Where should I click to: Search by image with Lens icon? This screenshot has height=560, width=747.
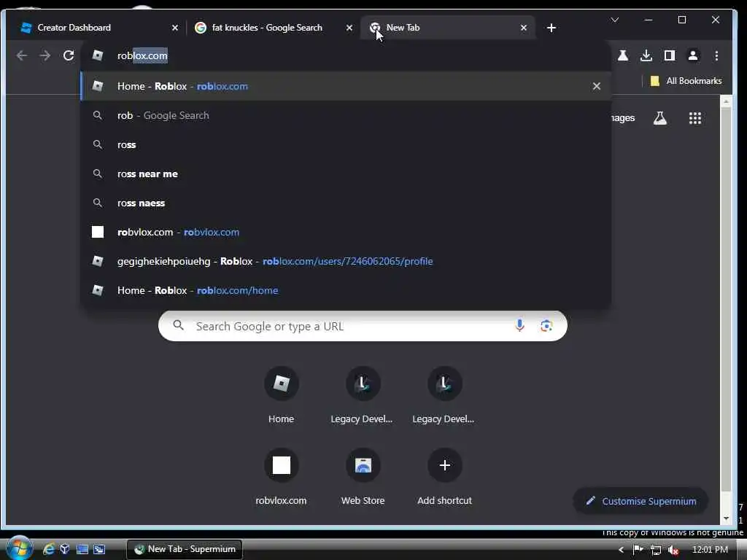546,326
